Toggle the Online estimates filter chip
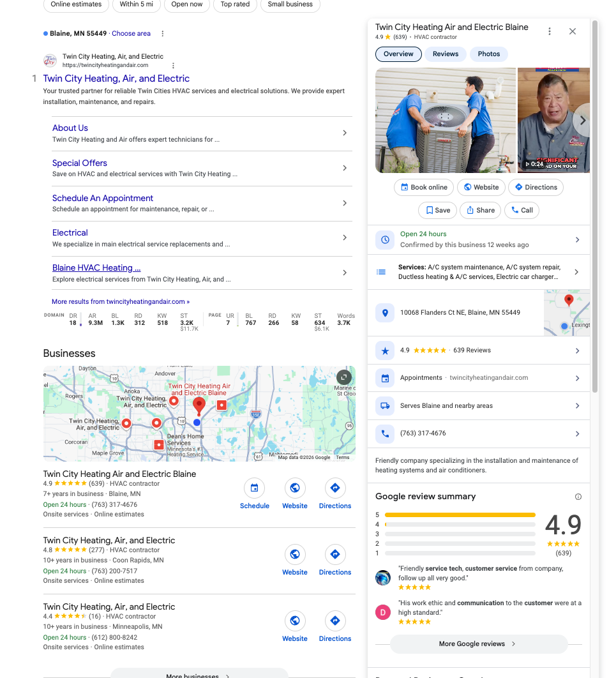 pos(76,4)
